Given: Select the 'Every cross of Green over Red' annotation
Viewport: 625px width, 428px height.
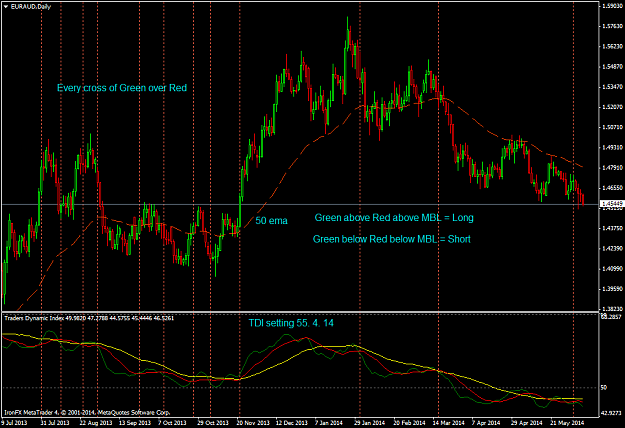Looking at the screenshot, I should tap(122, 88).
